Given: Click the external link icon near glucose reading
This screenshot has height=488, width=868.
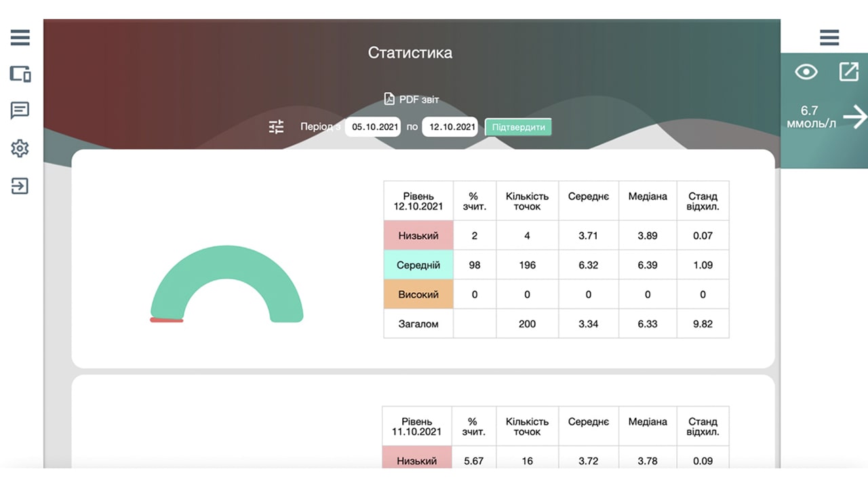Looking at the screenshot, I should tap(849, 72).
